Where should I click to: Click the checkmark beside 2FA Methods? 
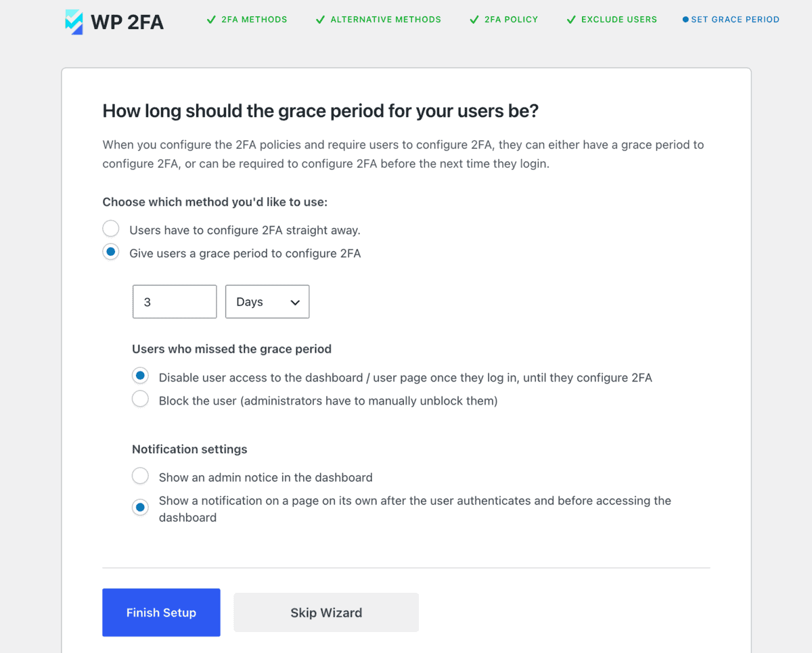pos(211,20)
